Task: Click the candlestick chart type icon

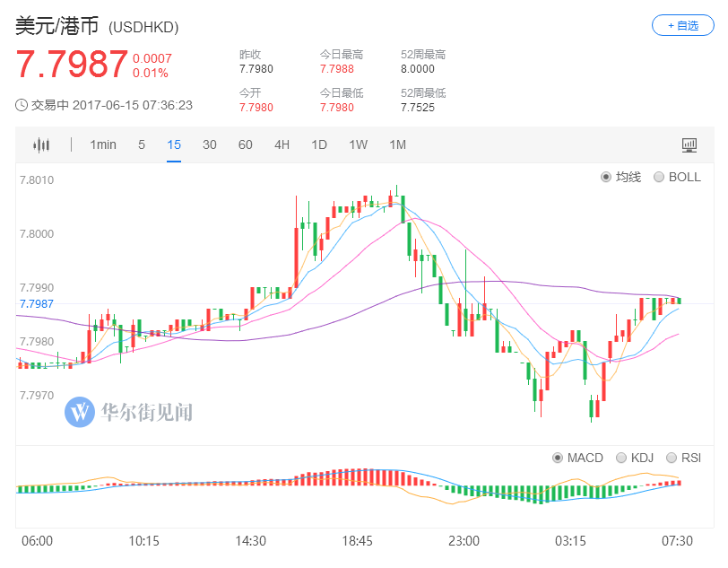Action: pyautogui.click(x=42, y=145)
